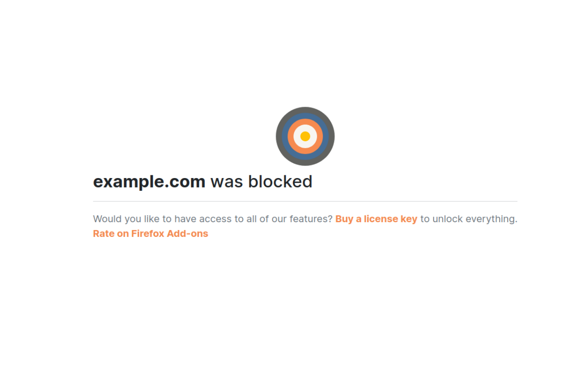588x368 pixels.
Task: Select the features question sentence
Action: (211, 218)
